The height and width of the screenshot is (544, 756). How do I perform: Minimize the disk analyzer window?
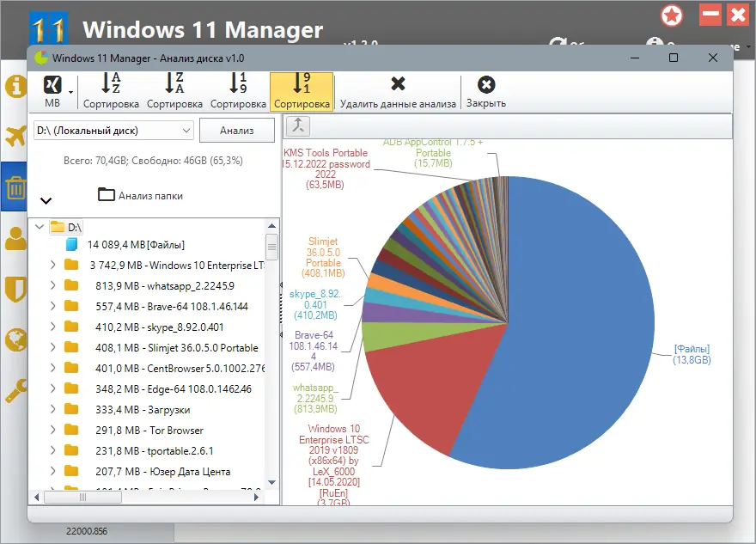coord(635,58)
